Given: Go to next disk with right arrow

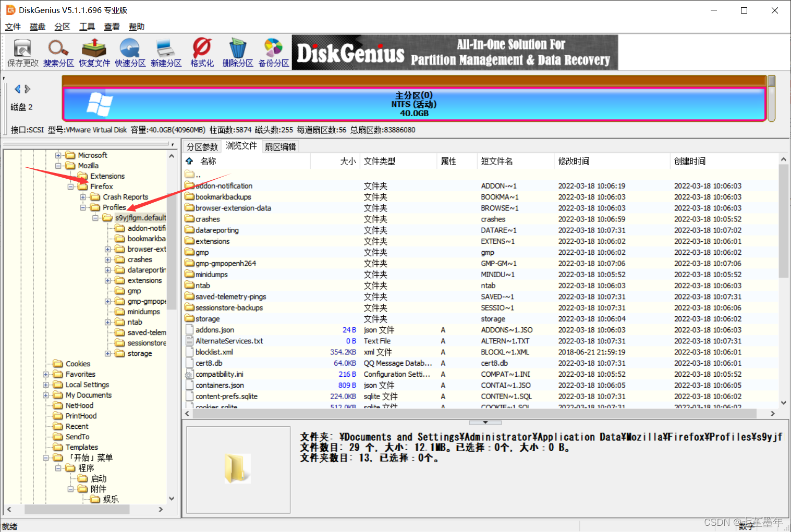Looking at the screenshot, I should coord(28,89).
